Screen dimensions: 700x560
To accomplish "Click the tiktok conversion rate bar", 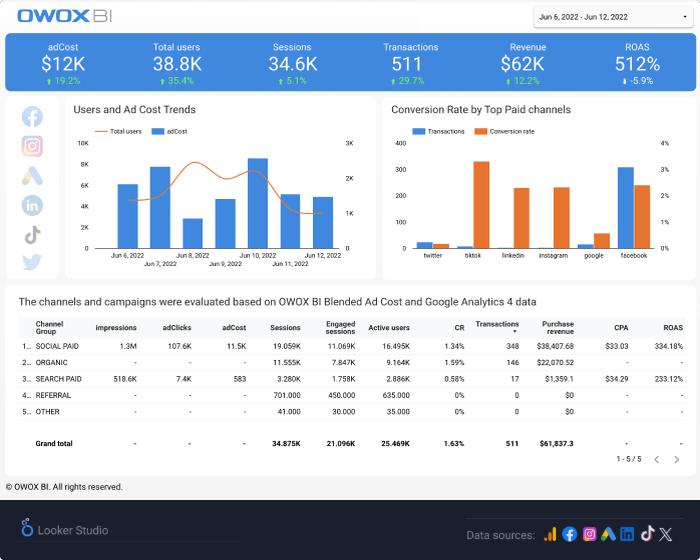I will tap(481, 205).
